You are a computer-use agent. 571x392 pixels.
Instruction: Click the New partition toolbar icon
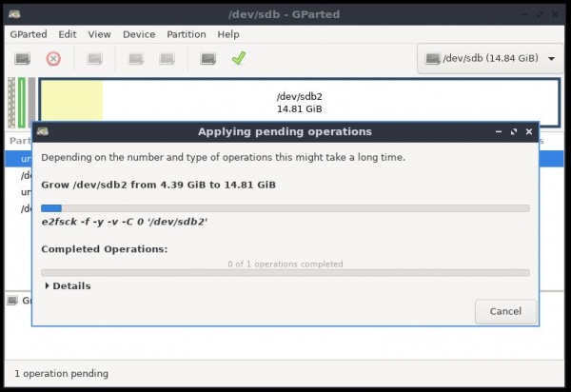click(x=23, y=59)
